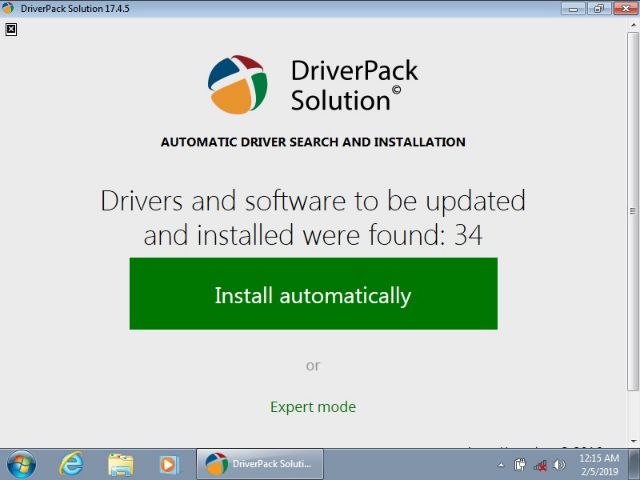The image size is (640, 480).
Task: Click the vertical scrollbar thumb
Action: pos(632,210)
